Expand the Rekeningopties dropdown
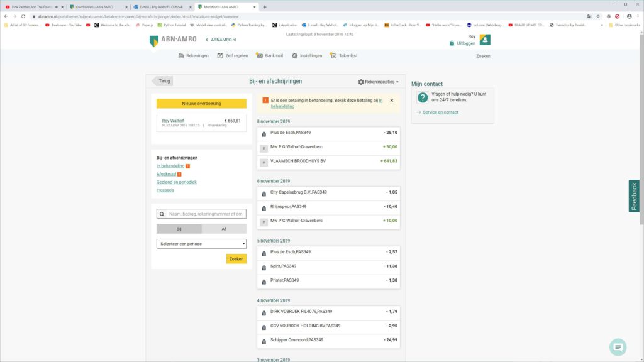The width and height of the screenshot is (644, 362). pos(379,82)
